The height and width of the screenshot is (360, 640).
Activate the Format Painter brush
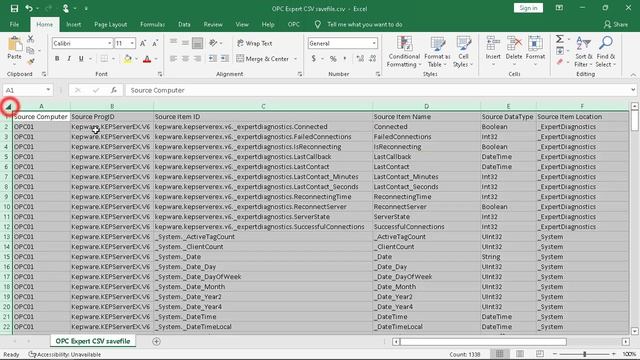tap(31, 62)
